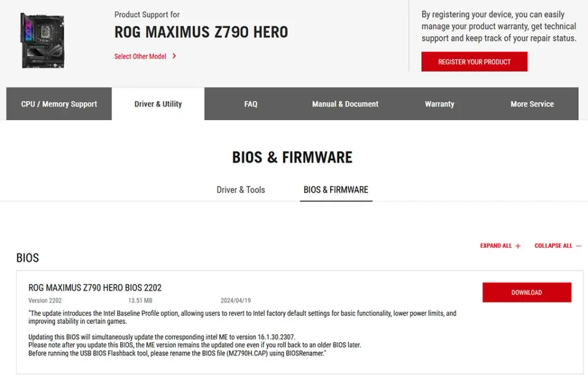Select the Driver & Utility tab
Image resolution: width=588 pixels, height=379 pixels.
(x=158, y=104)
